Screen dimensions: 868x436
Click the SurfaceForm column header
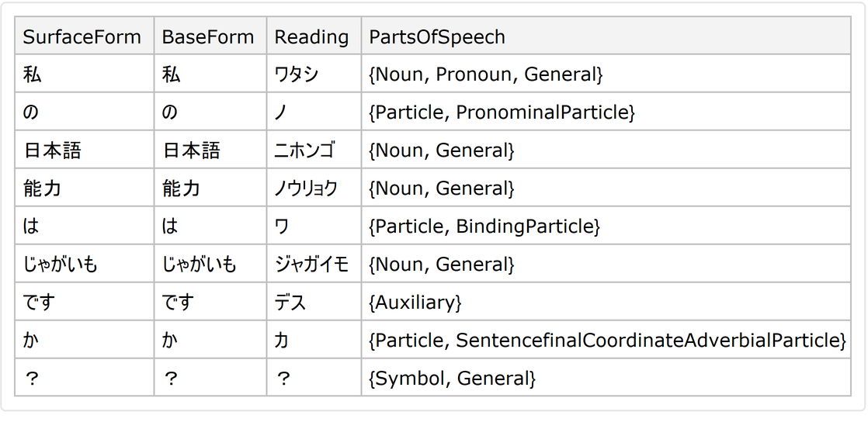82,36
